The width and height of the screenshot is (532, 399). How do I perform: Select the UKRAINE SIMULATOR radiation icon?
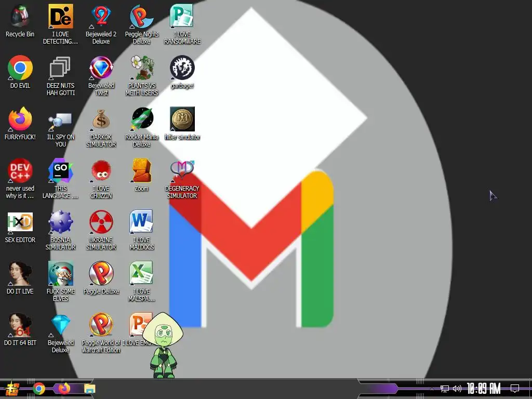pos(101,222)
